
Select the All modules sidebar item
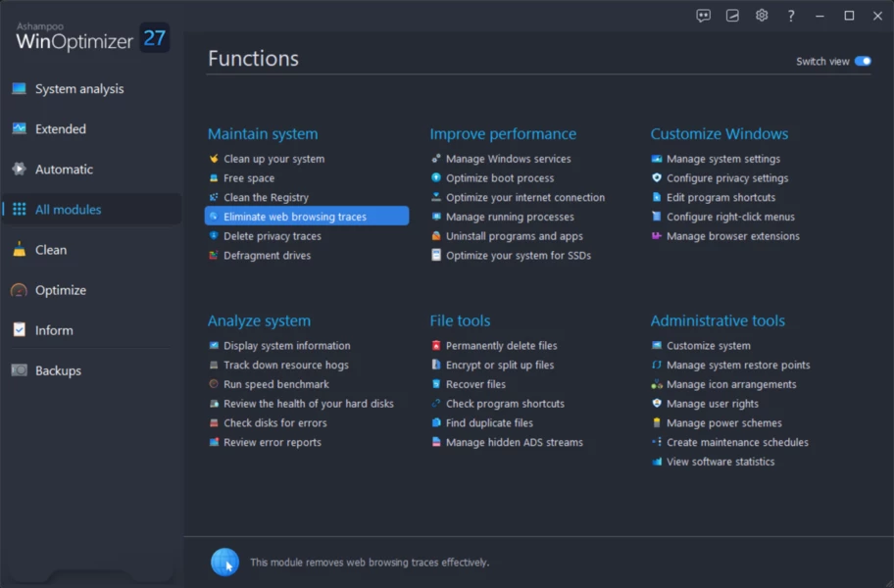point(91,209)
